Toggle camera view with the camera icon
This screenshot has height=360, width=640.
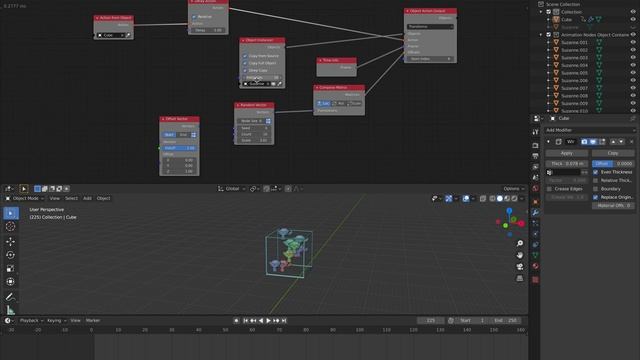click(520, 267)
